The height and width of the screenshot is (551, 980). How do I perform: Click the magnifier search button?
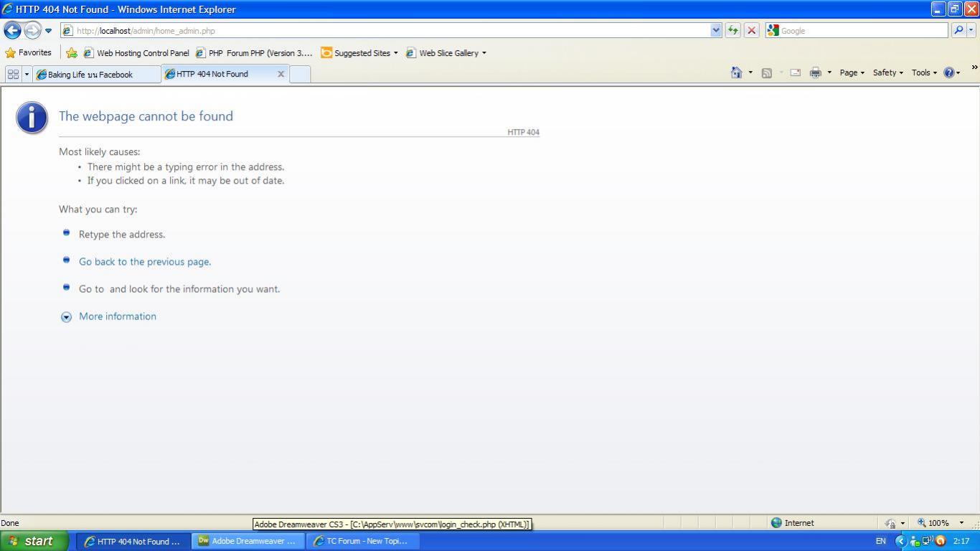pos(958,31)
